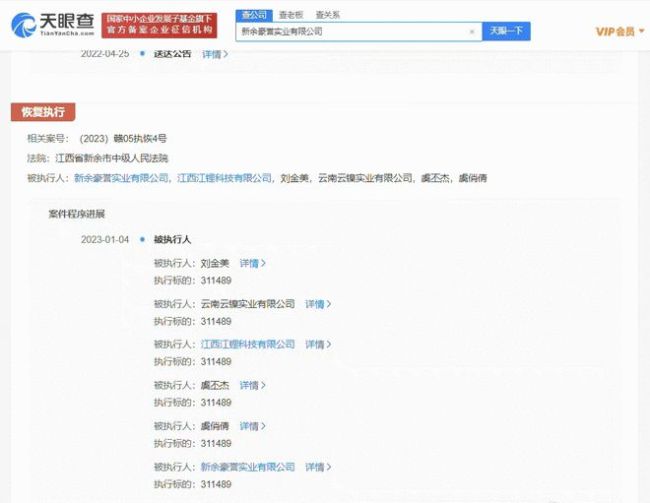The image size is (650, 503).
Task: Click the 2022-04-25 date
Action: pos(105,53)
